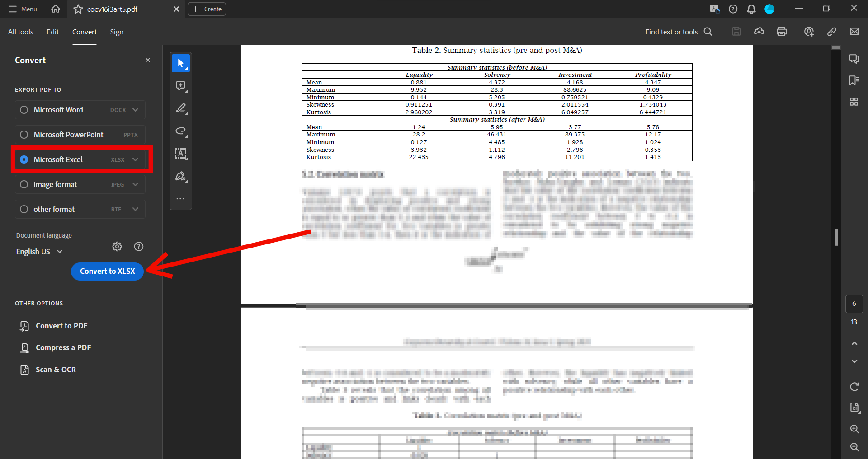Zoom in on the document
Screen dimensions: 868x459
click(854, 429)
